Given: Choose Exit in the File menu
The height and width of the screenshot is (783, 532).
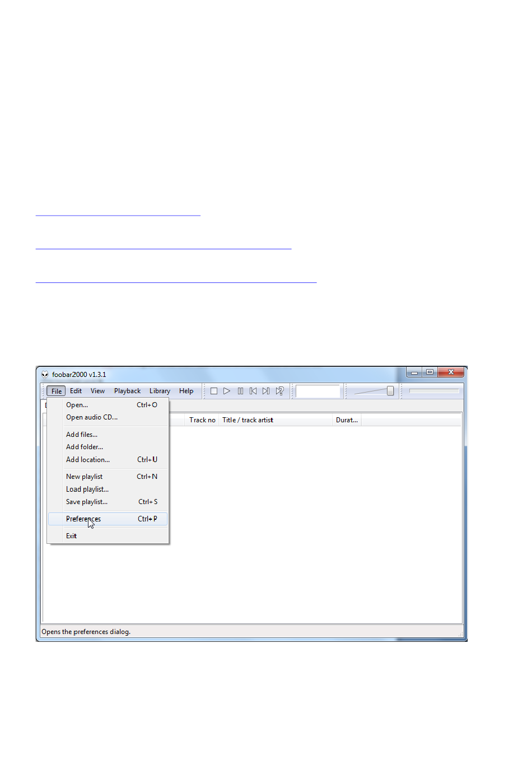Looking at the screenshot, I should click(108, 536).
